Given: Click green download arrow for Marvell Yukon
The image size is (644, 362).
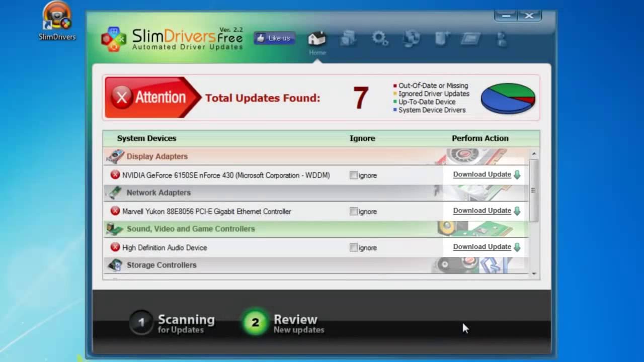Looking at the screenshot, I should pos(517,211).
